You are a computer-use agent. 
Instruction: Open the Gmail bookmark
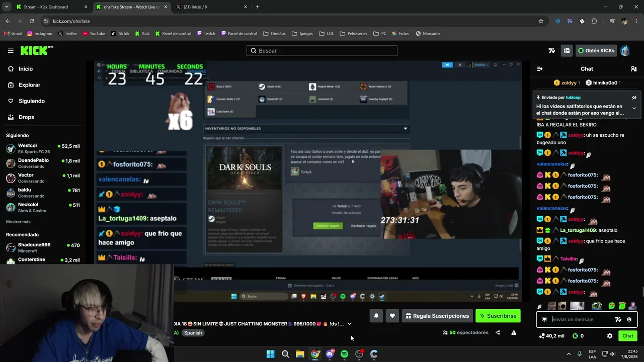13,34
